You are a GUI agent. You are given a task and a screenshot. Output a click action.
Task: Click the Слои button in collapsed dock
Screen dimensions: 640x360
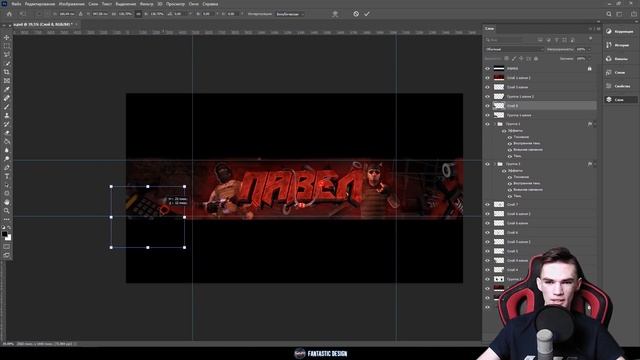pyautogui.click(x=620, y=100)
